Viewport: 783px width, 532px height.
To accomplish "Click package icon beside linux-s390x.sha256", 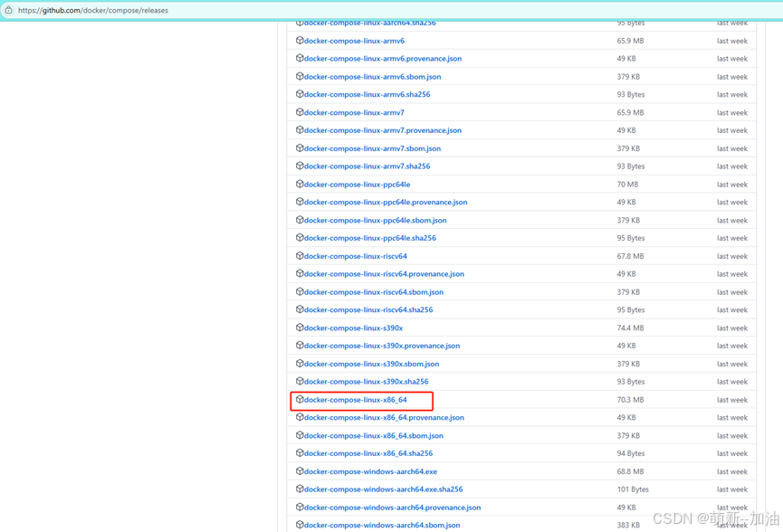I will pos(300,382).
